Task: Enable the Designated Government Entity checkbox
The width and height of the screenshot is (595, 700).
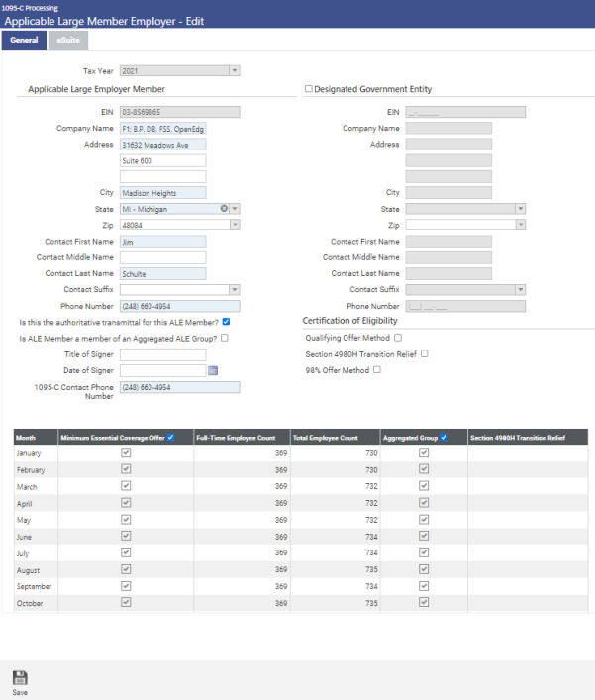Action: (308, 89)
